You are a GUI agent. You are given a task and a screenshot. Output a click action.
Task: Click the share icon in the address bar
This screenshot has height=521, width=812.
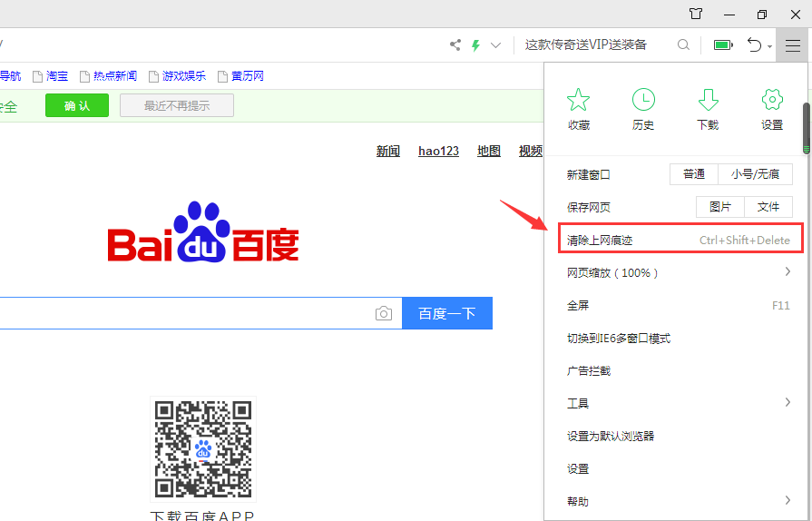click(455, 44)
